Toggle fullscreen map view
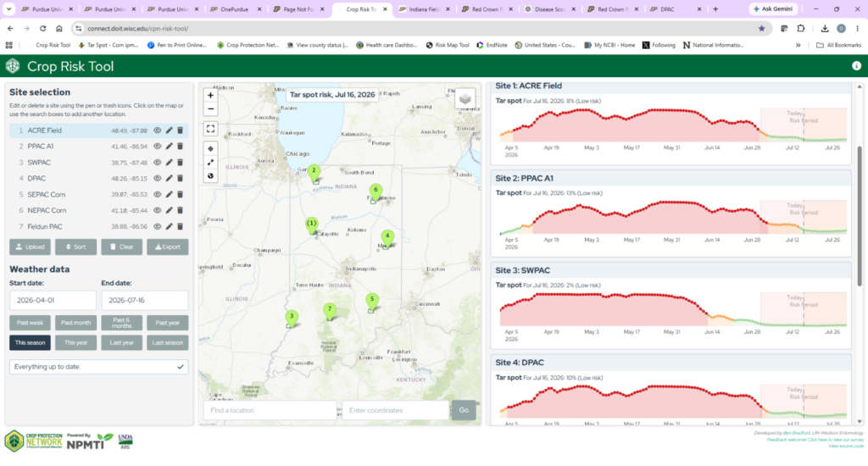Screen dimensions: 868x466 click(210, 129)
